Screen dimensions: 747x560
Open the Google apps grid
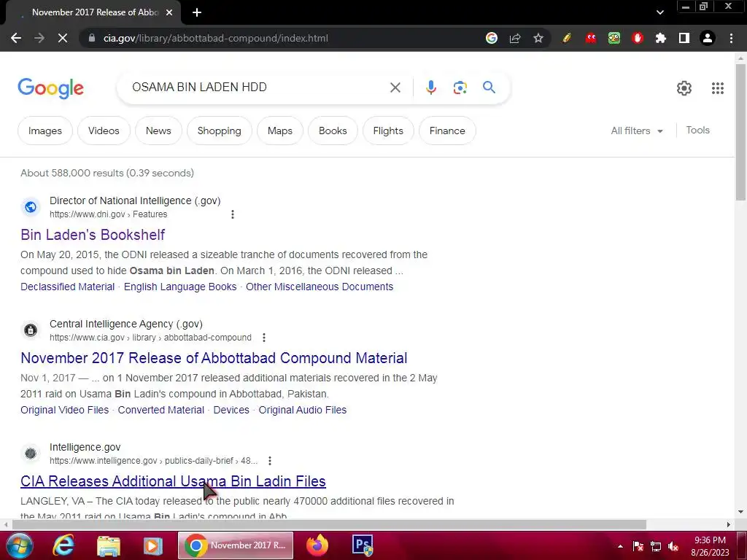[x=718, y=88]
